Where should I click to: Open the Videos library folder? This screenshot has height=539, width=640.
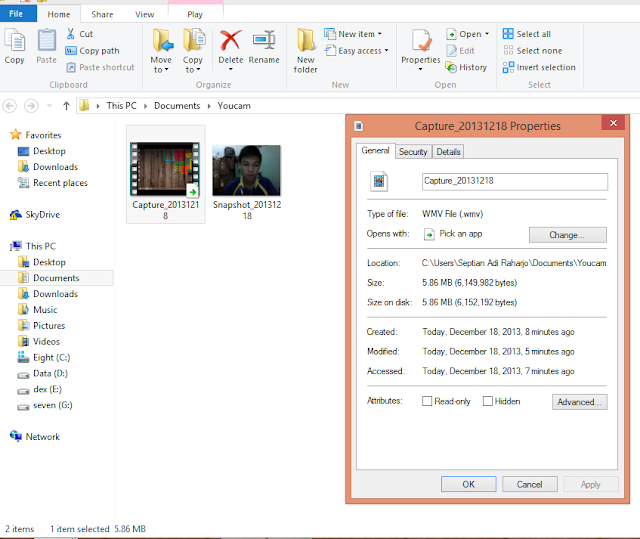point(39,342)
